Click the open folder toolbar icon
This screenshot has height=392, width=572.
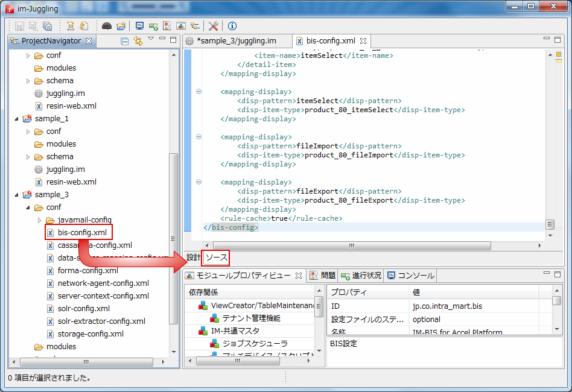point(121,26)
